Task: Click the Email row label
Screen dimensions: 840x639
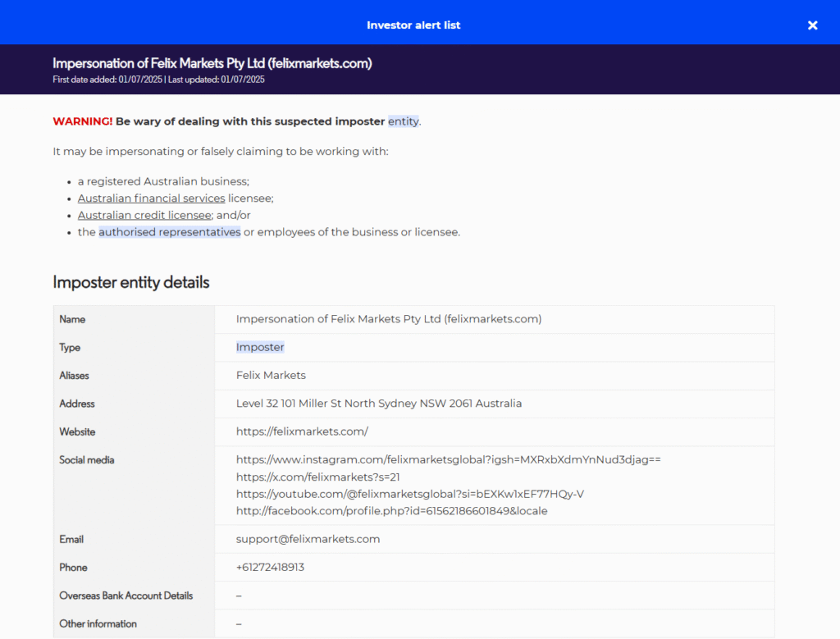Action: [71, 540]
